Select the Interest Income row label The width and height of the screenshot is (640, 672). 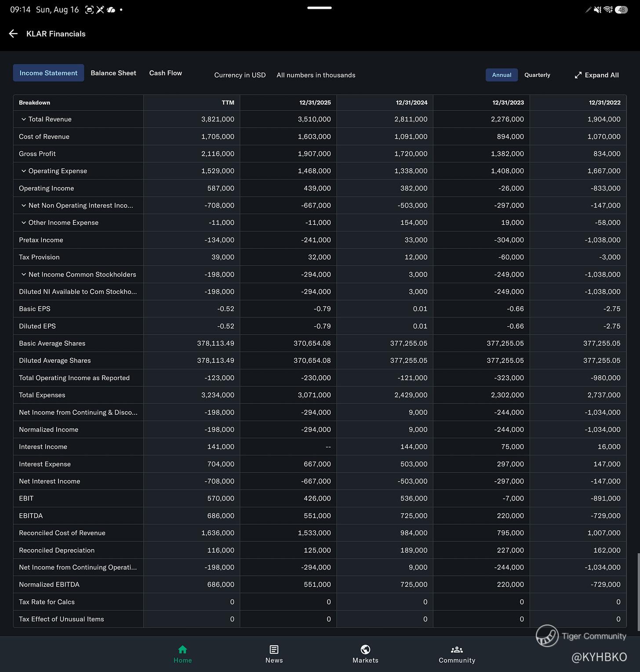click(43, 446)
